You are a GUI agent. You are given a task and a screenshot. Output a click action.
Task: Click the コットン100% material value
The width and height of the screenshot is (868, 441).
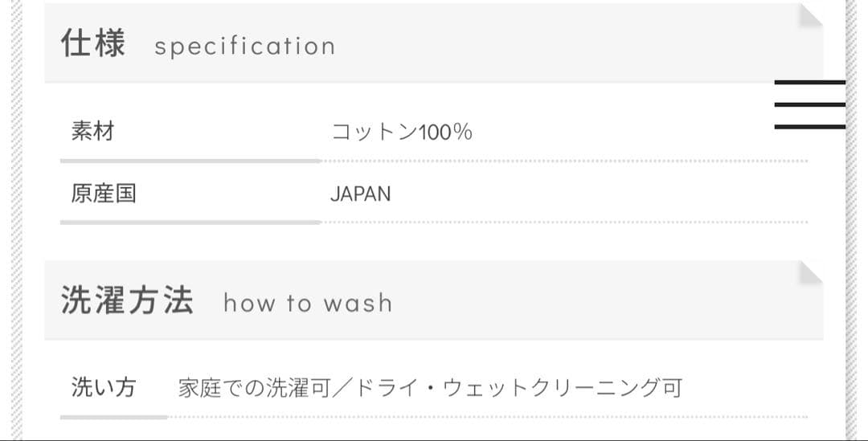tap(401, 132)
